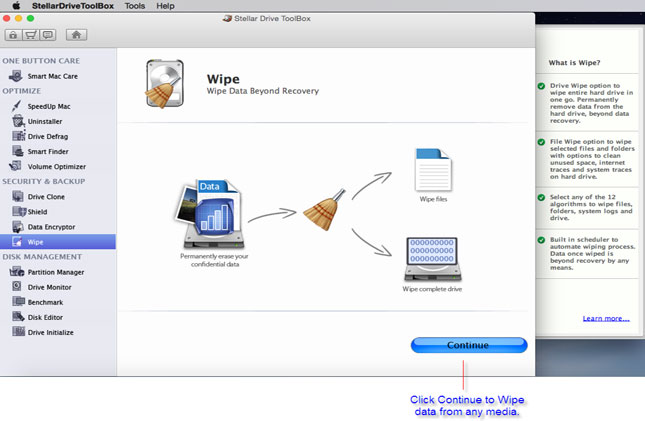Click the speech bubble toolbar icon
645x421 pixels.
48,35
